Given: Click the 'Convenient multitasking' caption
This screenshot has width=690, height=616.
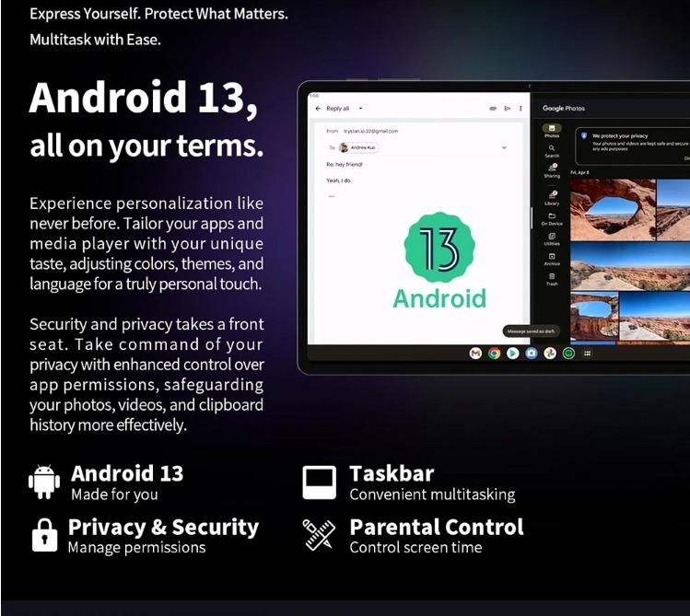Looking at the screenshot, I should coord(432,494).
